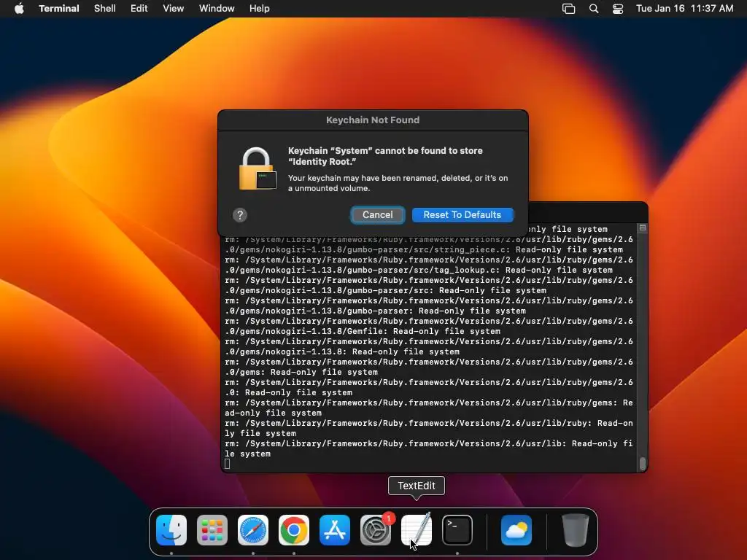The image size is (747, 560).
Task: Open TextEdit from the Dock
Action: pos(417,530)
